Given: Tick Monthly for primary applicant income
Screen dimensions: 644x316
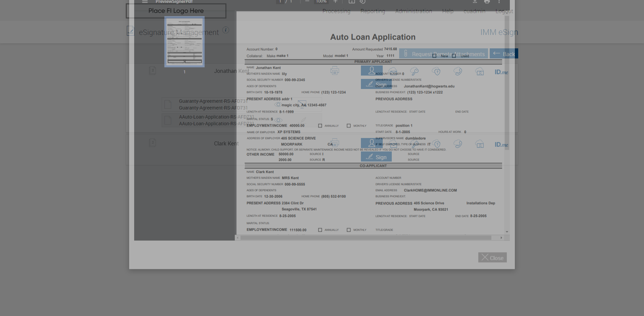Looking at the screenshot, I should 349,126.
